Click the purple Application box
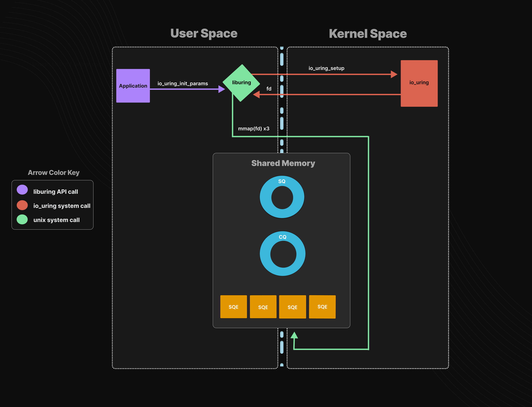 pyautogui.click(x=133, y=86)
